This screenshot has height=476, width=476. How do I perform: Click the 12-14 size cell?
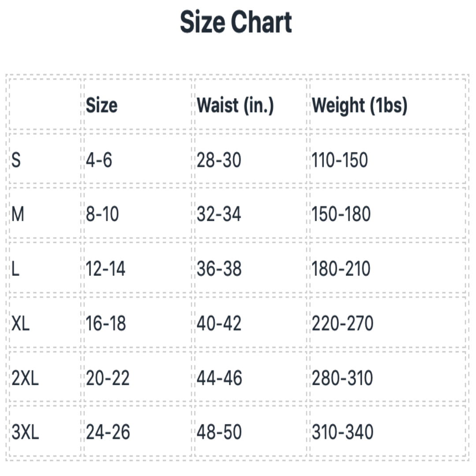tap(105, 269)
